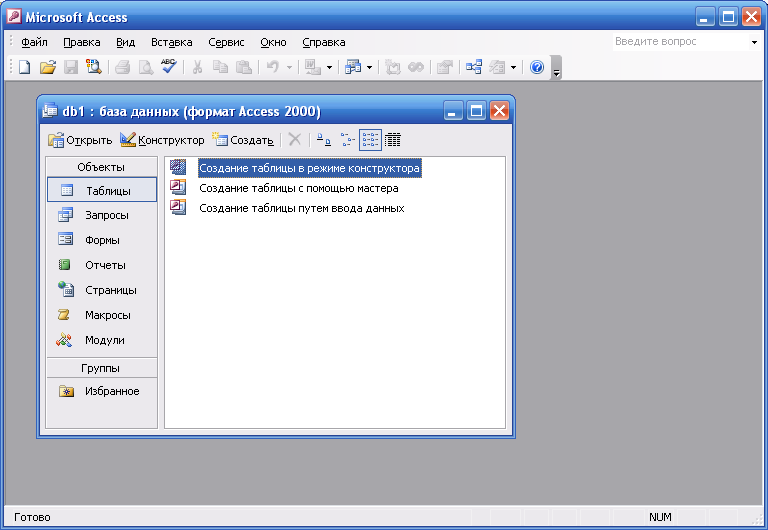Click the Конструктор button

click(x=162, y=140)
